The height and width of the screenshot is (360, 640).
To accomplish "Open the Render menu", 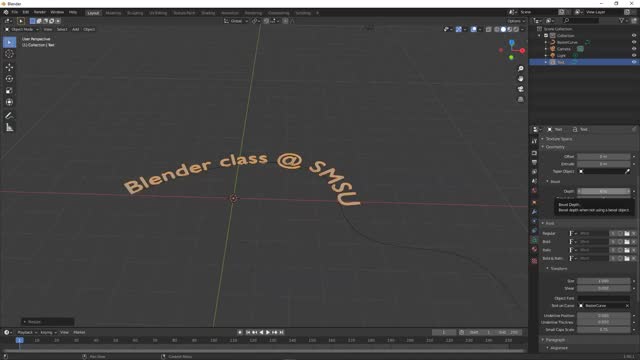I will tap(40, 12).
